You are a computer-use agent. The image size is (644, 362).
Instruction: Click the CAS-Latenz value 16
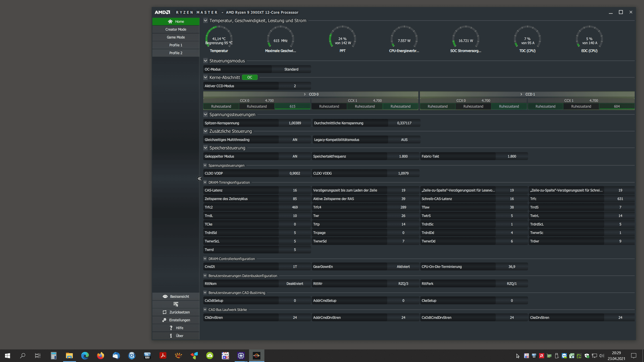295,190
